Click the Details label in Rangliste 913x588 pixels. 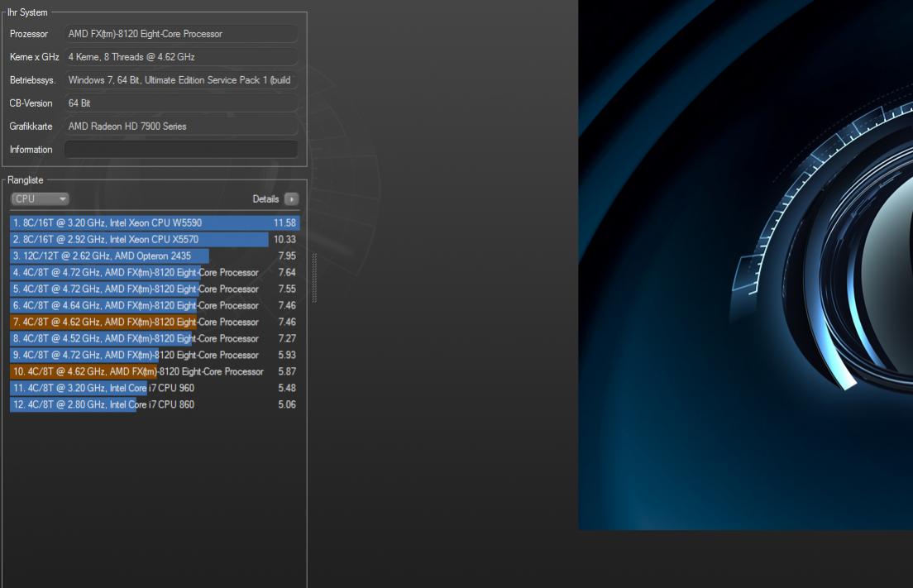tap(265, 199)
